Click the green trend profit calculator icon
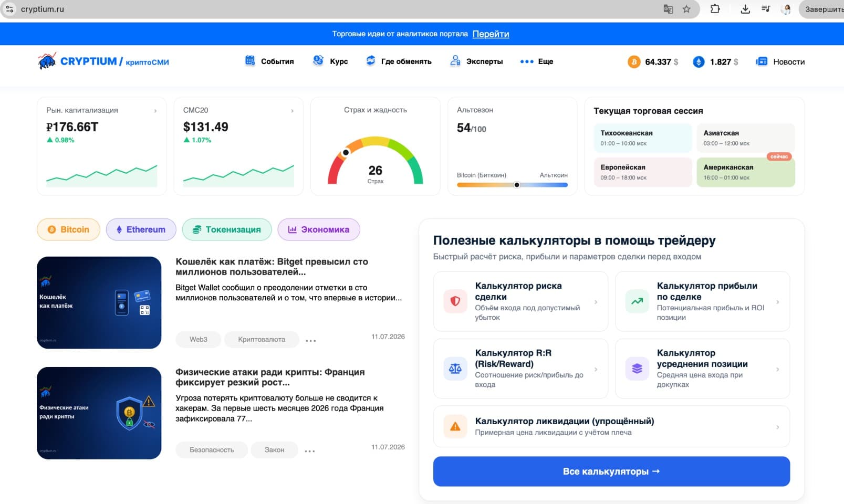Screen dimensions: 844x504 point(637,301)
